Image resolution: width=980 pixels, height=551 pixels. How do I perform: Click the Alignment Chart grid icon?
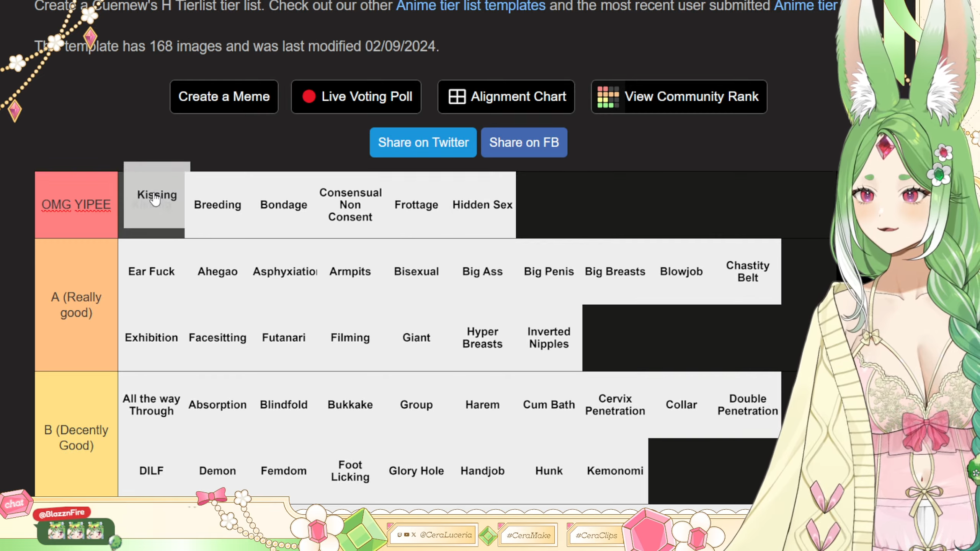[457, 96]
